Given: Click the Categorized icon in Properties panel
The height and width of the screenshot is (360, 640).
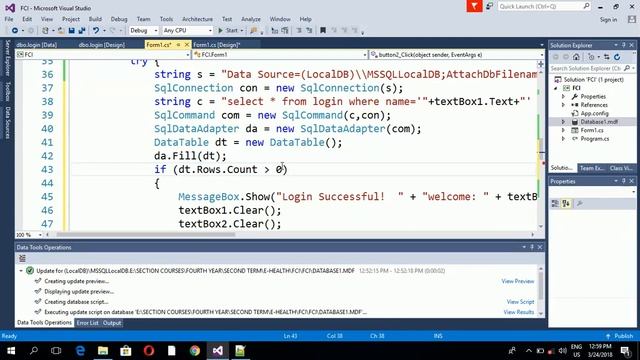Looking at the screenshot, I should [x=555, y=203].
